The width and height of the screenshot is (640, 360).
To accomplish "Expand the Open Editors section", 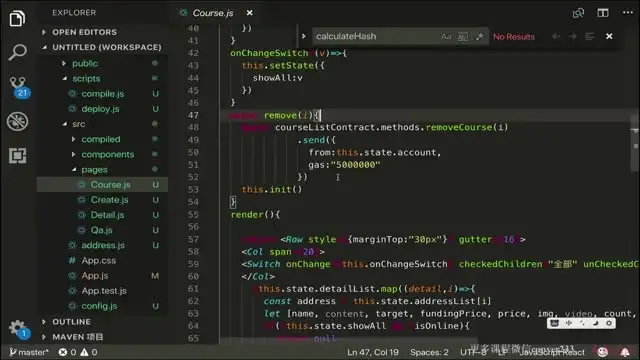I will [84, 32].
